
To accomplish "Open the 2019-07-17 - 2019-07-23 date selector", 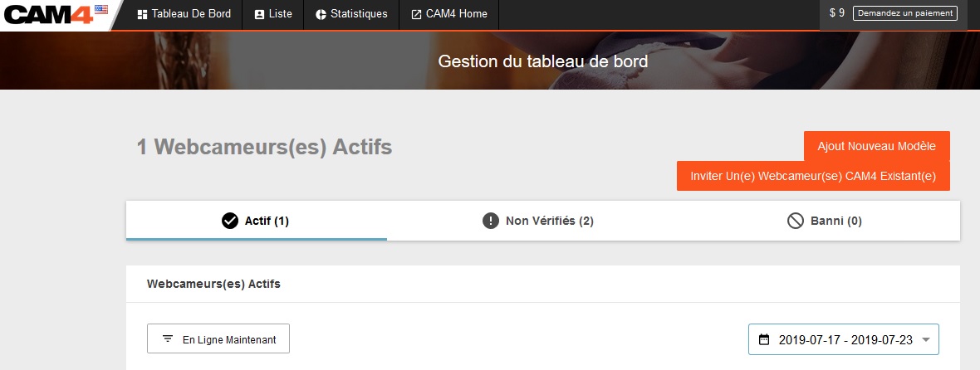I will pos(845,339).
